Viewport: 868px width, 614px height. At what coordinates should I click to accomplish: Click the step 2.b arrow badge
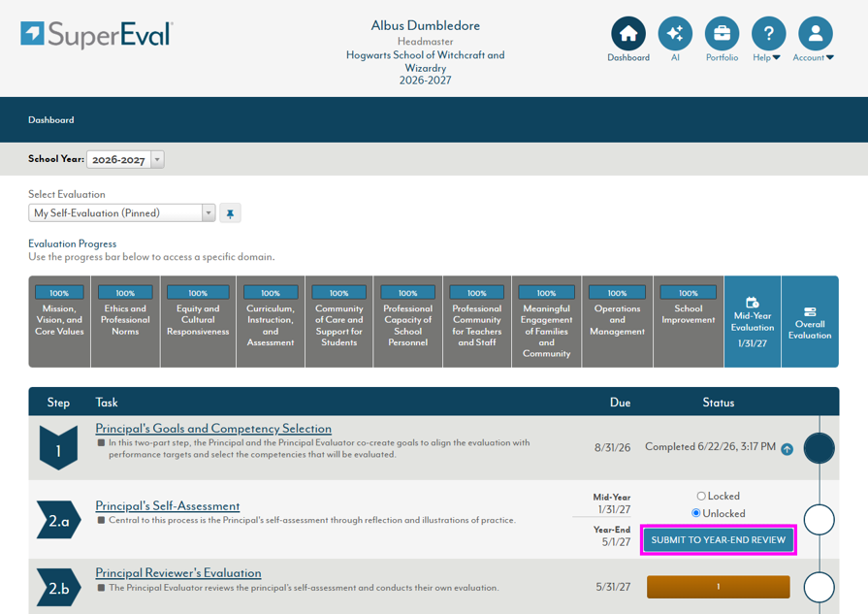click(x=59, y=588)
